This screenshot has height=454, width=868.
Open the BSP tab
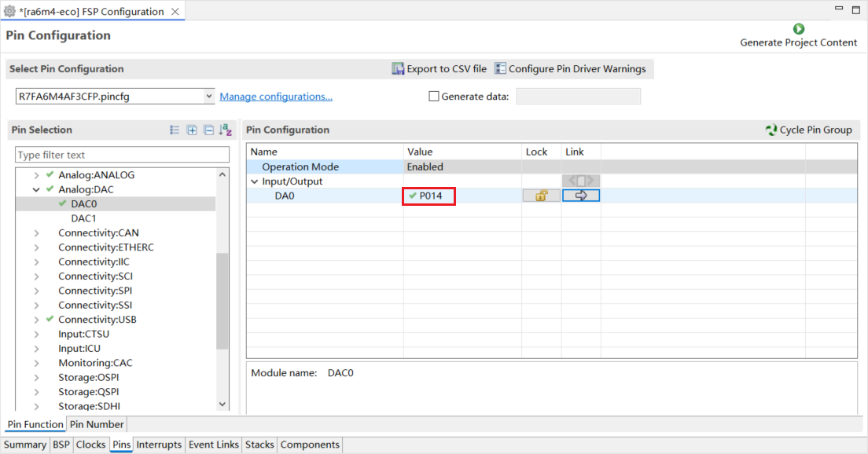[x=61, y=445]
